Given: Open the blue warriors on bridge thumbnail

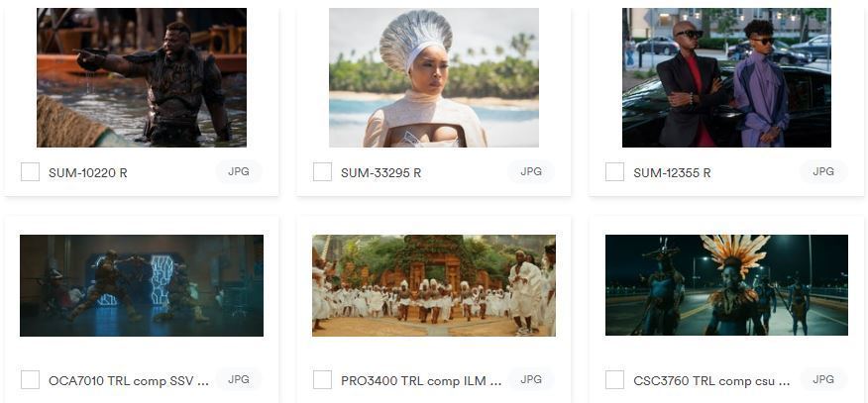Looking at the screenshot, I should coord(726,285).
